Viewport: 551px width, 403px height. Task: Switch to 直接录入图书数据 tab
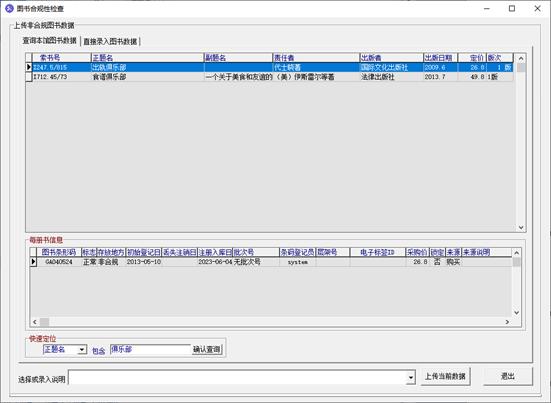[x=110, y=41]
